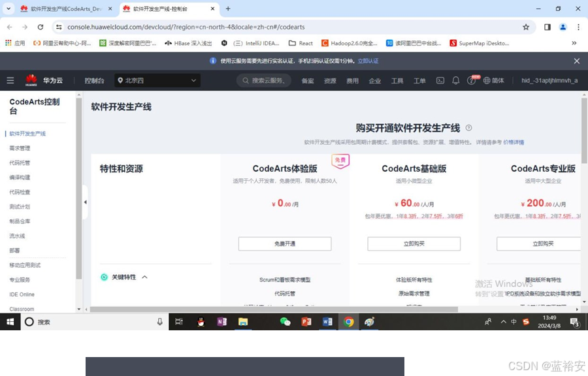The image size is (588, 376).
Task: Select 部署 in sidebar
Action: tap(14, 251)
